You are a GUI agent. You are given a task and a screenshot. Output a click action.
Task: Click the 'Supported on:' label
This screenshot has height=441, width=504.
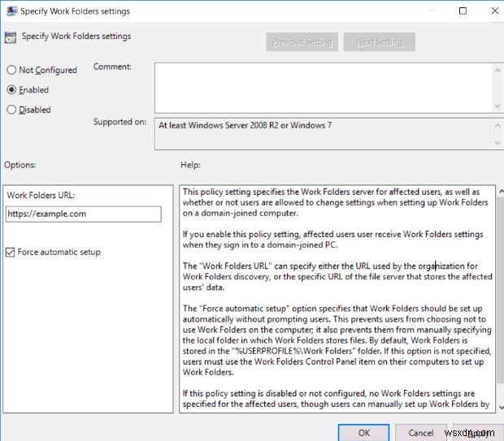pos(119,122)
